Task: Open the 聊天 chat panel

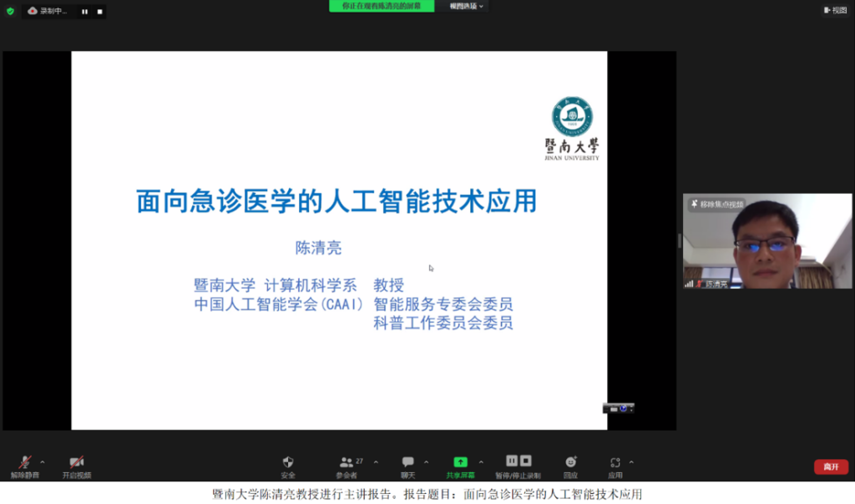Action: pos(407,467)
